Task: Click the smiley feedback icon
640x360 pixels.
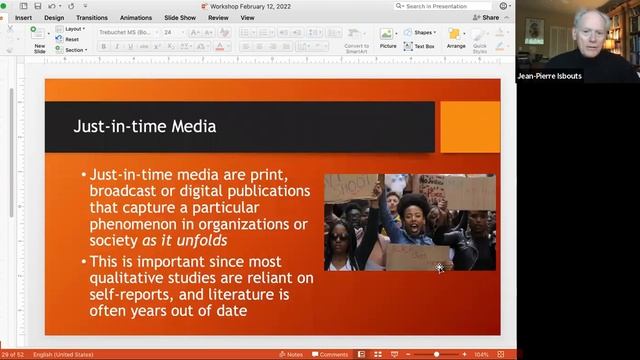Action: (x=504, y=6)
